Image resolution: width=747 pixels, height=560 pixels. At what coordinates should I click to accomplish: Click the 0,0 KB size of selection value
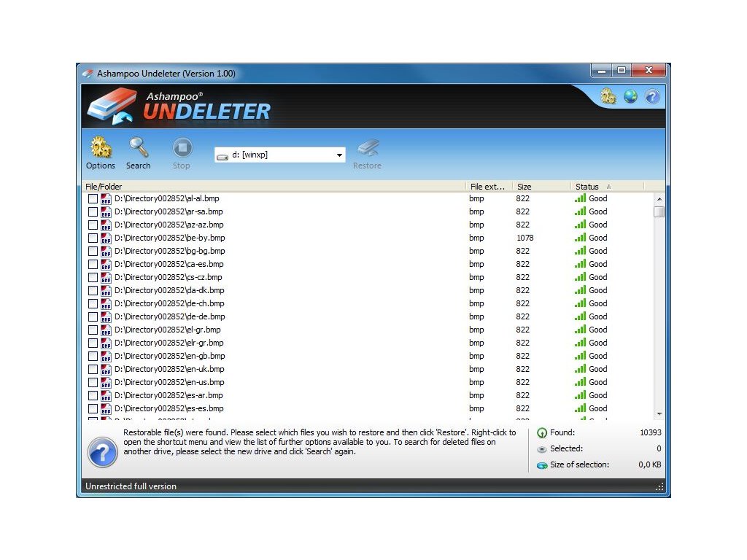(650, 464)
